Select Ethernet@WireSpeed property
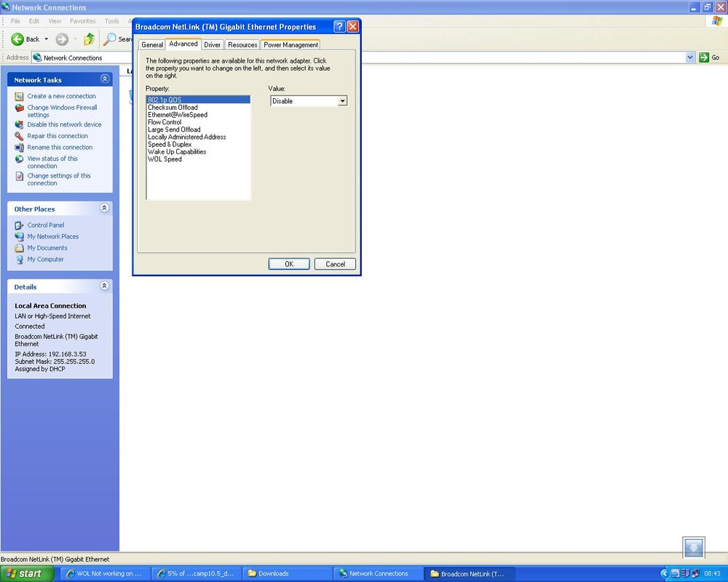The width and height of the screenshot is (728, 582). click(x=198, y=115)
